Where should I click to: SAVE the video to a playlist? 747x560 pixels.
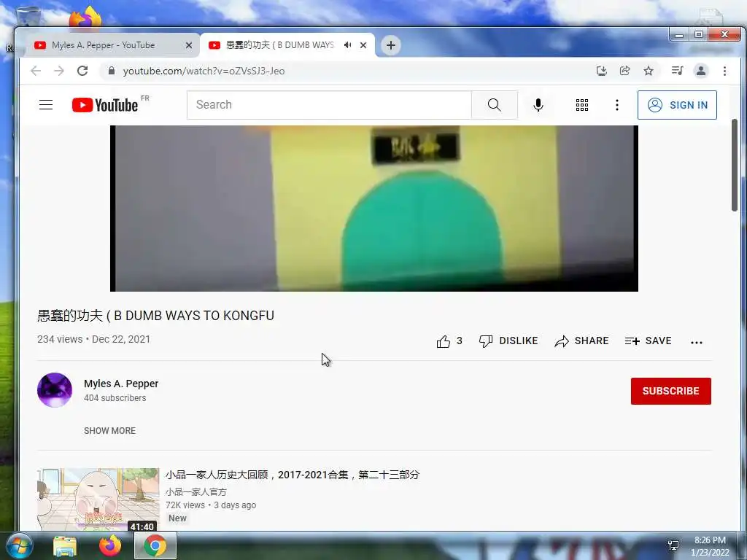tap(648, 341)
